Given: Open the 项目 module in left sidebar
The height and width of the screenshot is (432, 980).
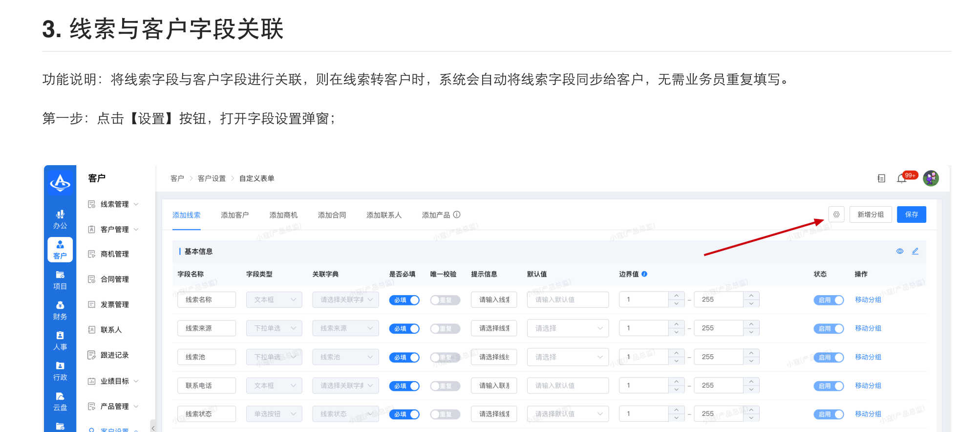Looking at the screenshot, I should coord(60,280).
